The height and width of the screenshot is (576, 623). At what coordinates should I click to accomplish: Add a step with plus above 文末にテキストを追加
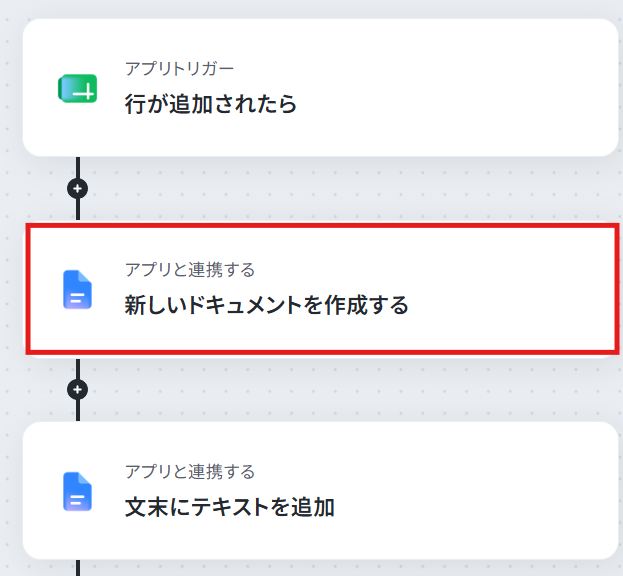coord(77,389)
